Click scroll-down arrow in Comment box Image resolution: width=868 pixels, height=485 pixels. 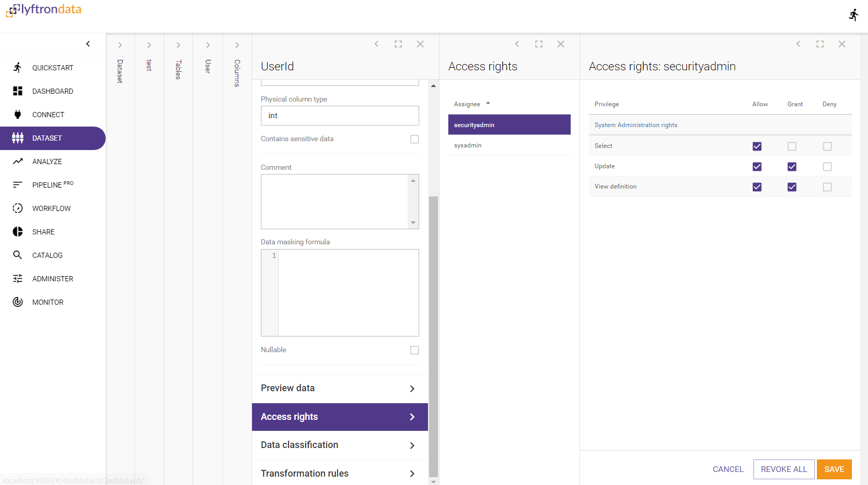point(413,223)
